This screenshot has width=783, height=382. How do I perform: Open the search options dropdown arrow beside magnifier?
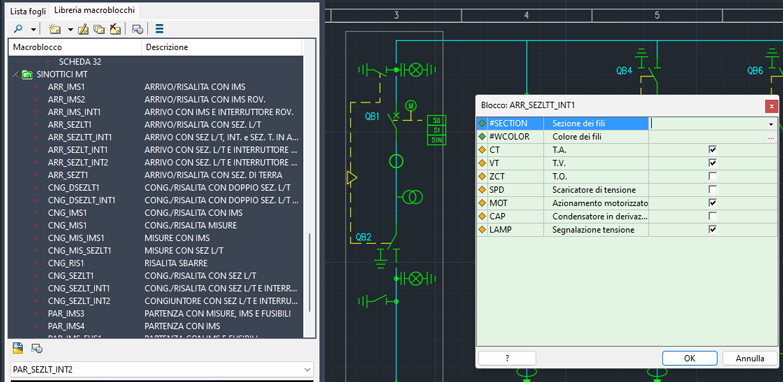(33, 29)
